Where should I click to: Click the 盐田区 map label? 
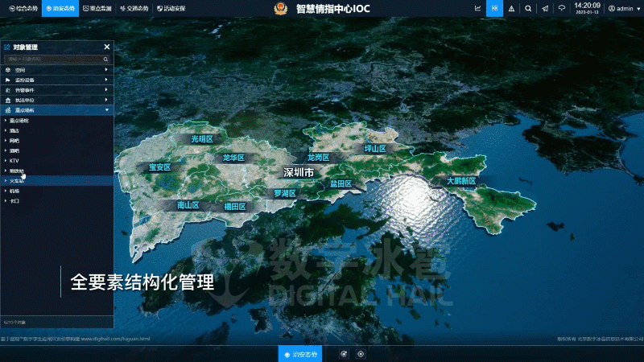coord(341,183)
